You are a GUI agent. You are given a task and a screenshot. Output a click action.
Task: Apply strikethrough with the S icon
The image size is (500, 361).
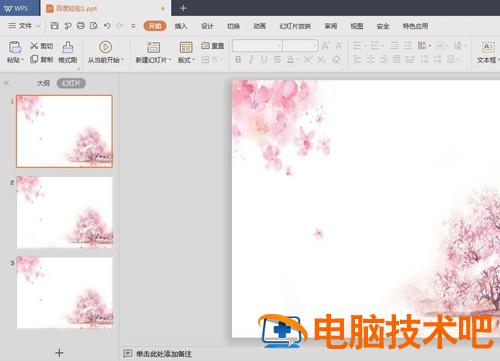coord(277,59)
